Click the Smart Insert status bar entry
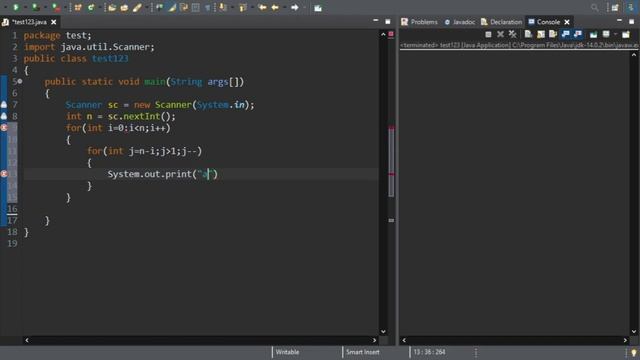Image resolution: width=640 pixels, height=360 pixels. point(362,352)
